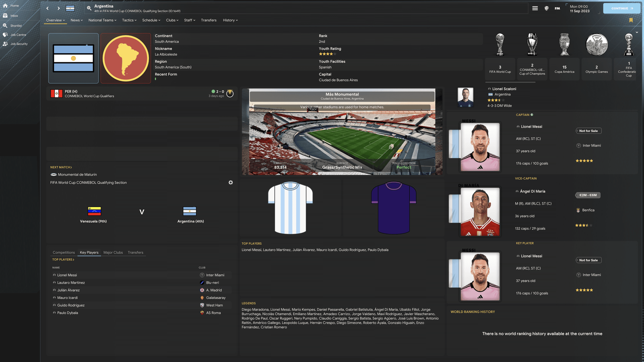Select the Competitions tab

pyautogui.click(x=64, y=253)
